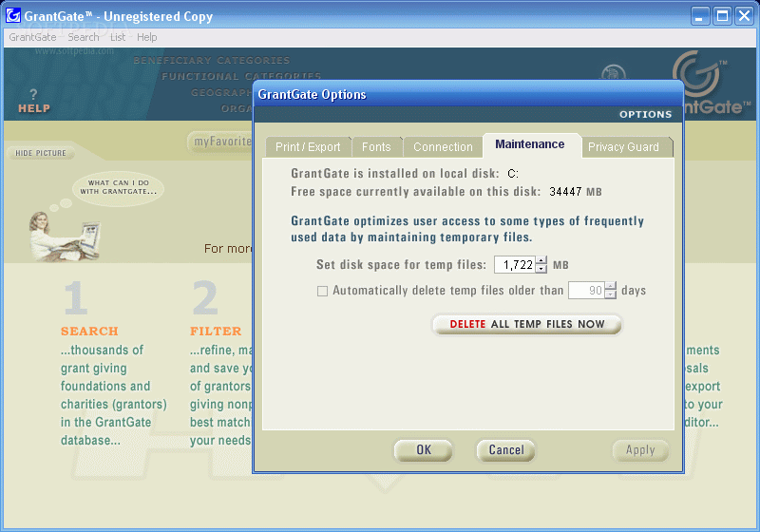Increase temp files disk space with up arrow

541,260
